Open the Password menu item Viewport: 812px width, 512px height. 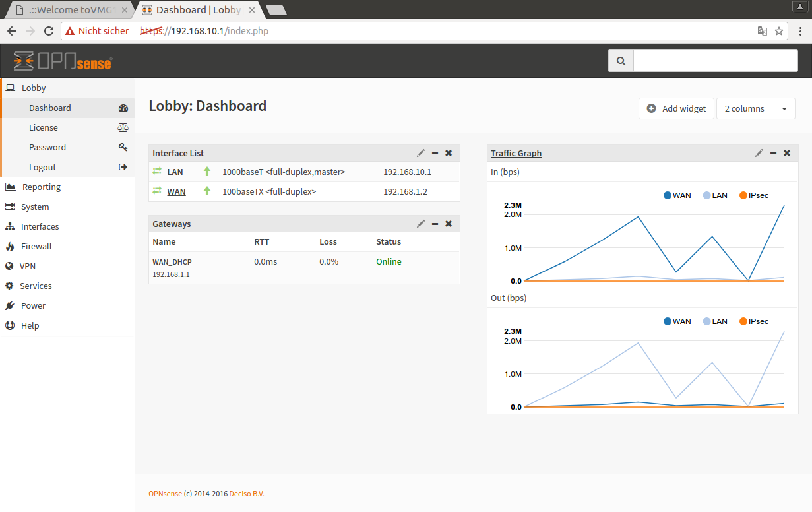[x=47, y=147]
